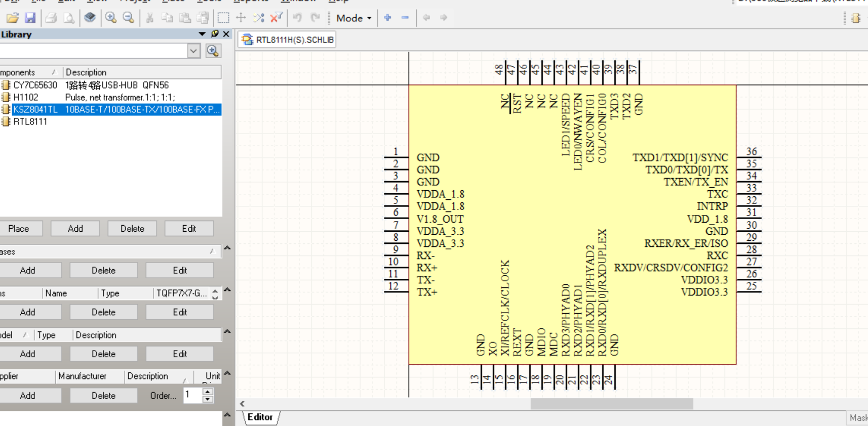Click Edit in the Model section

[x=180, y=354]
